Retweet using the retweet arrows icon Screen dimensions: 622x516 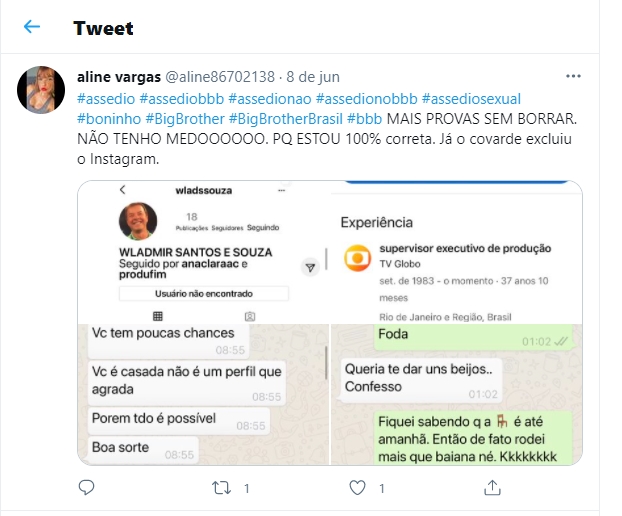click(x=221, y=488)
